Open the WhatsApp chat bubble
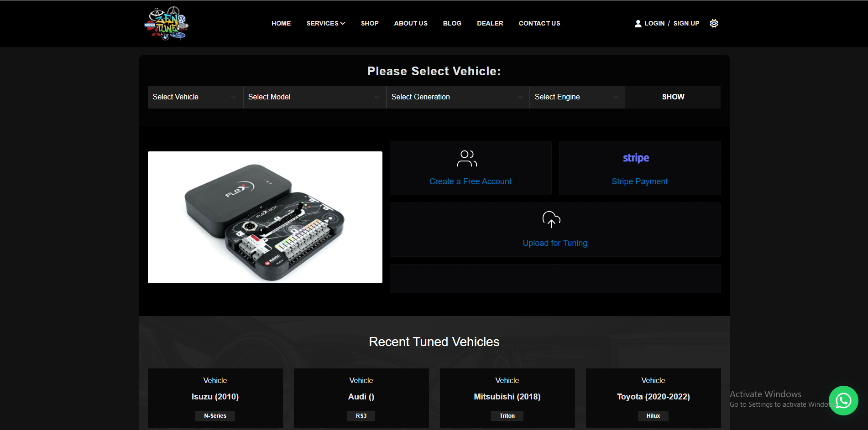 (x=843, y=400)
